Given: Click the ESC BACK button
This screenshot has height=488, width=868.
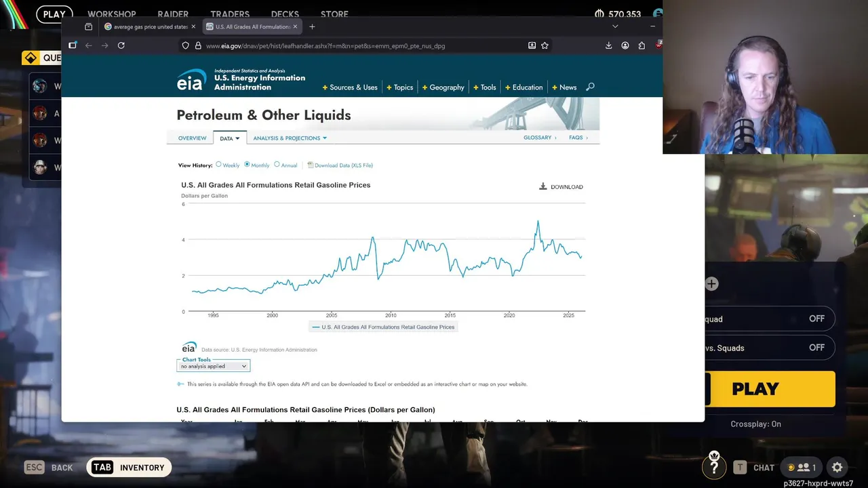Looking at the screenshot, I should (x=49, y=467).
